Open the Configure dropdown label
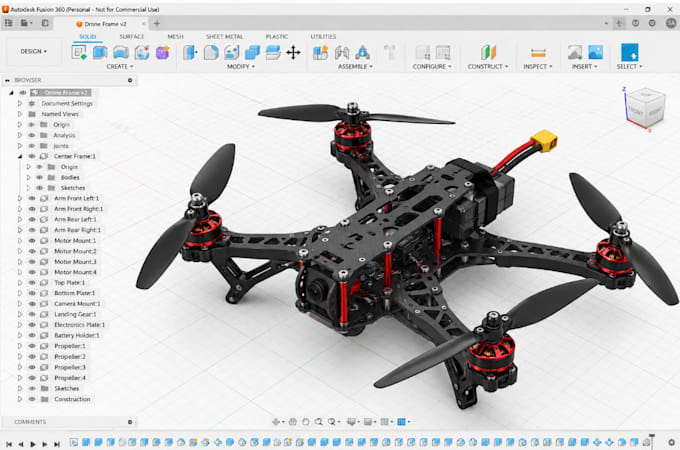 click(x=432, y=66)
